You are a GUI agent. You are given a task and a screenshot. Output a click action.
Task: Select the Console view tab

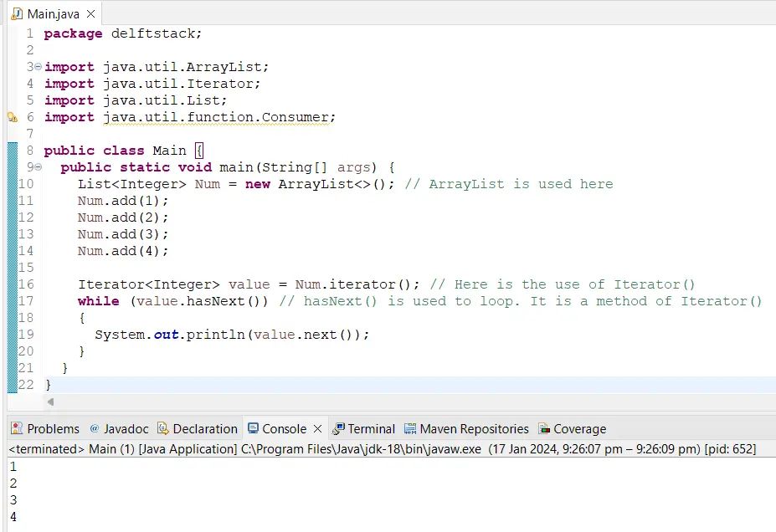coord(284,428)
